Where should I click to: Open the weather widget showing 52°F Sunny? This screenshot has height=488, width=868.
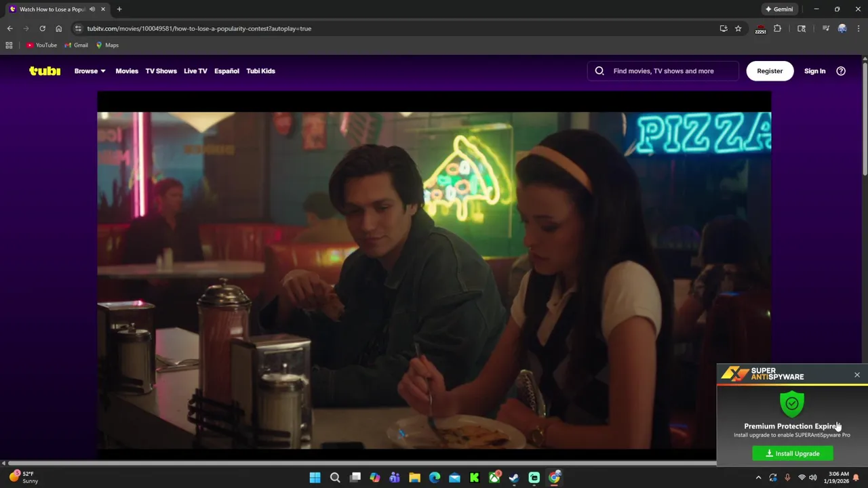23,477
